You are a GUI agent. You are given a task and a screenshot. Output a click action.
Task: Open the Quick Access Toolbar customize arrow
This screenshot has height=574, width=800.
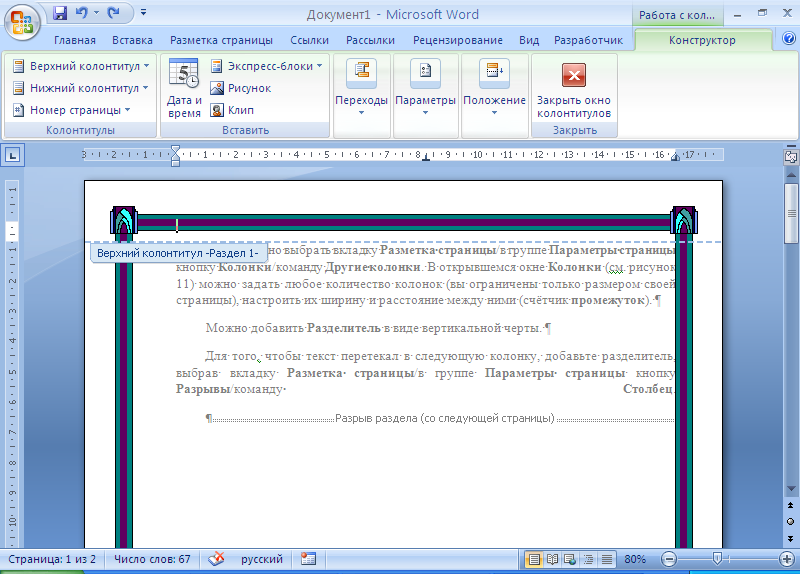tap(143, 12)
